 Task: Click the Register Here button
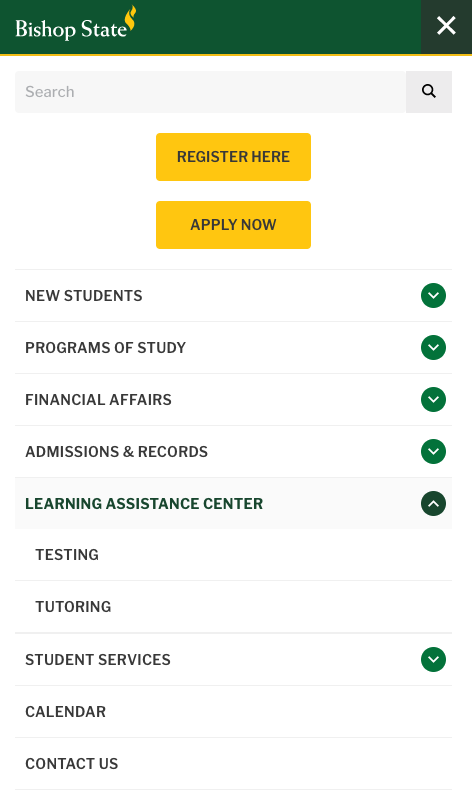click(x=233, y=157)
